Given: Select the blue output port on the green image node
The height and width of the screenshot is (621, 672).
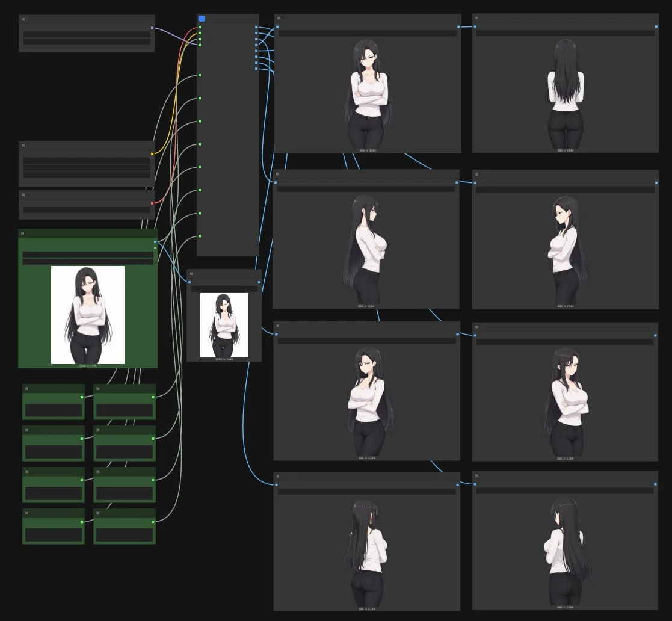Looking at the screenshot, I should (x=155, y=242).
